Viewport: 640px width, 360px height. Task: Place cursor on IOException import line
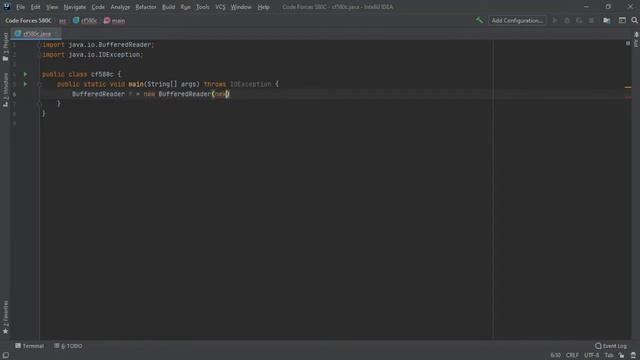click(93, 55)
